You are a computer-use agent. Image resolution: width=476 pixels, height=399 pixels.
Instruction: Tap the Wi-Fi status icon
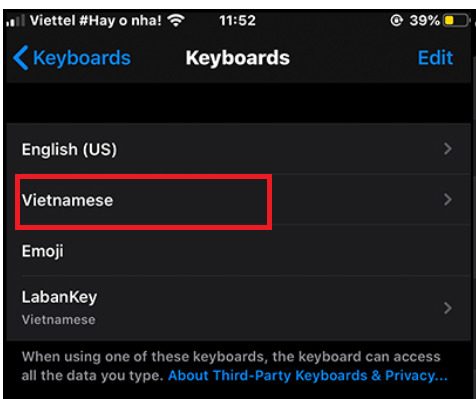coord(176,21)
